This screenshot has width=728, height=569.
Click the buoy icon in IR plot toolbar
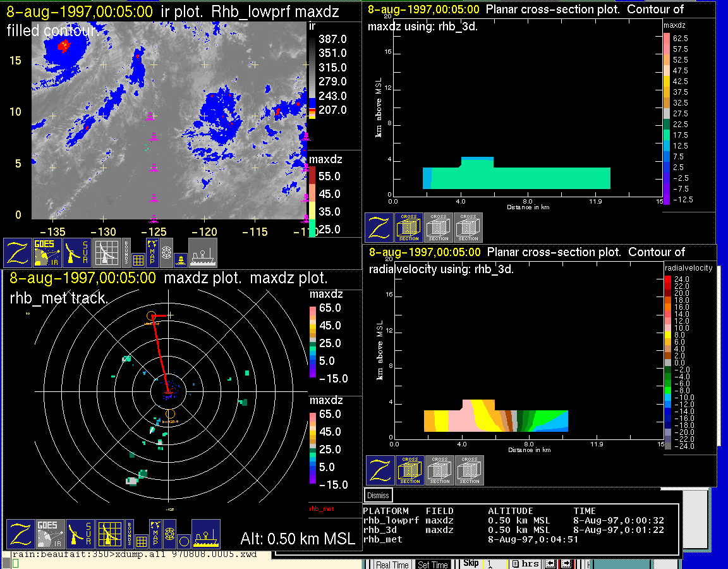tap(180, 259)
